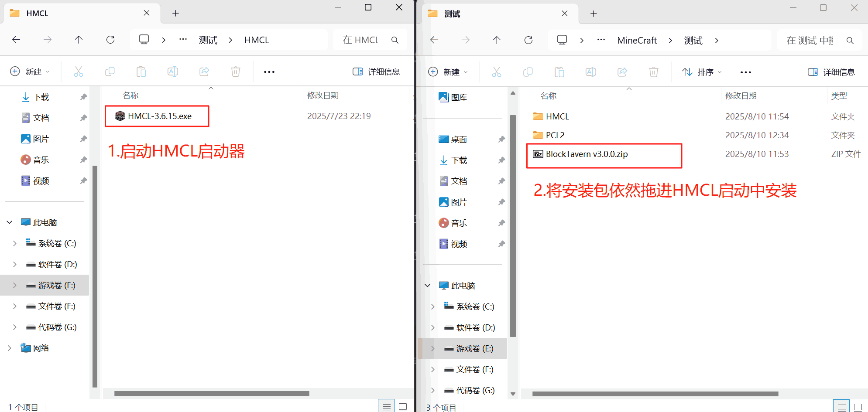The height and width of the screenshot is (412, 868).
Task: Sort by 修改日期 column in HMCL window
Action: pyautogui.click(x=323, y=95)
